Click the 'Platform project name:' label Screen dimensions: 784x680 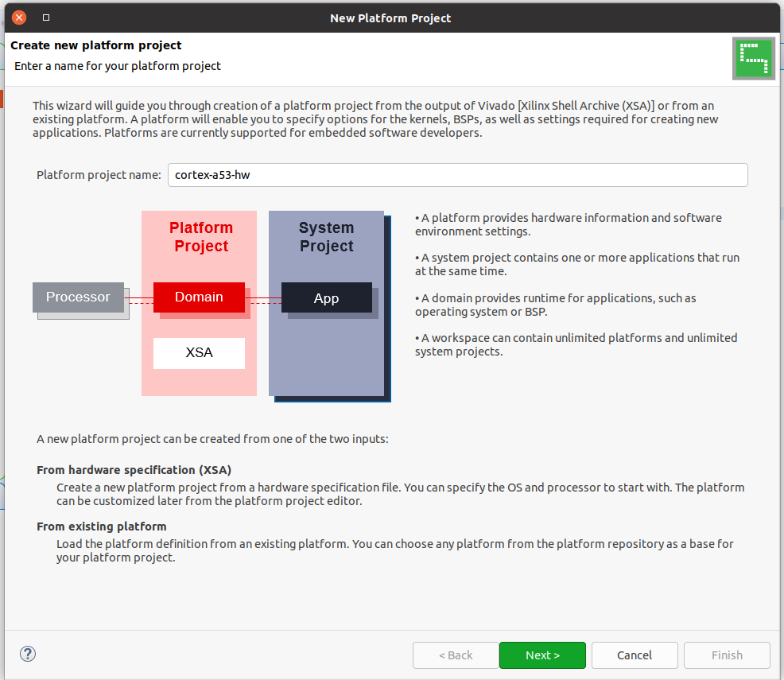pos(99,175)
